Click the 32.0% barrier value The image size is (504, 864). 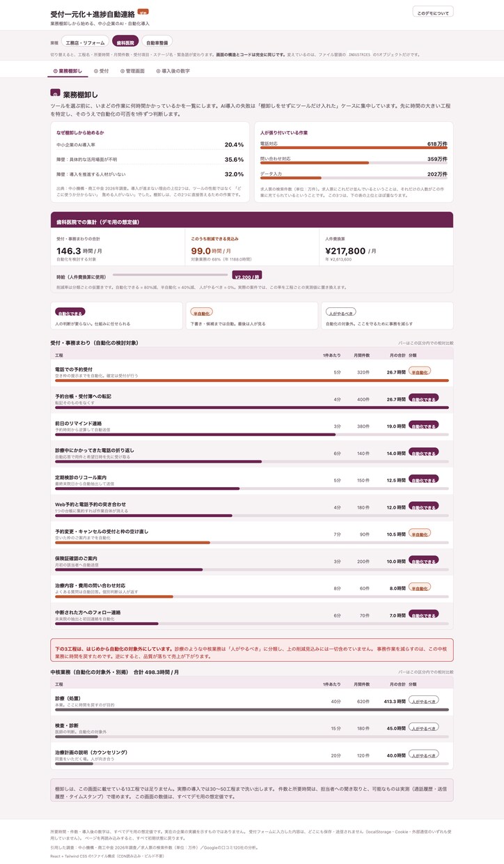click(x=234, y=174)
